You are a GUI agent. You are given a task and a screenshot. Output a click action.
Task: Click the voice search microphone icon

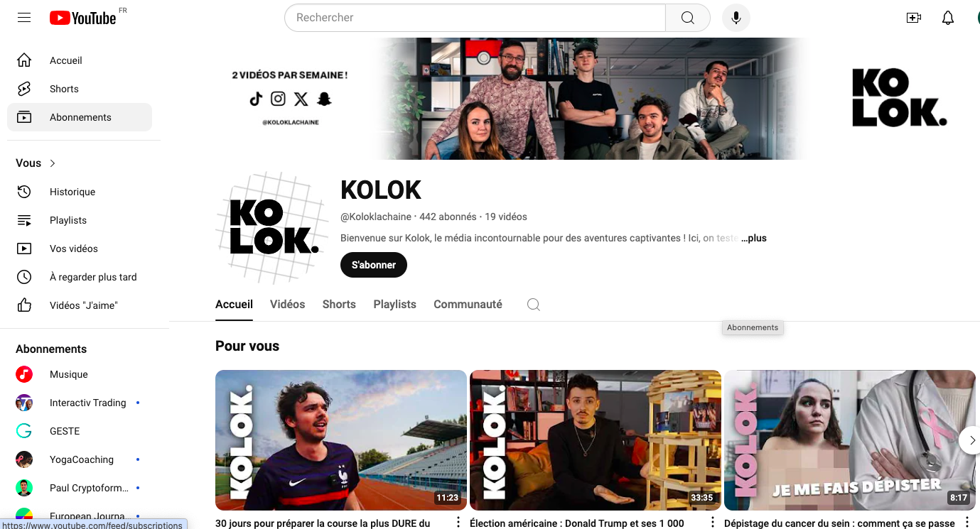(x=736, y=18)
